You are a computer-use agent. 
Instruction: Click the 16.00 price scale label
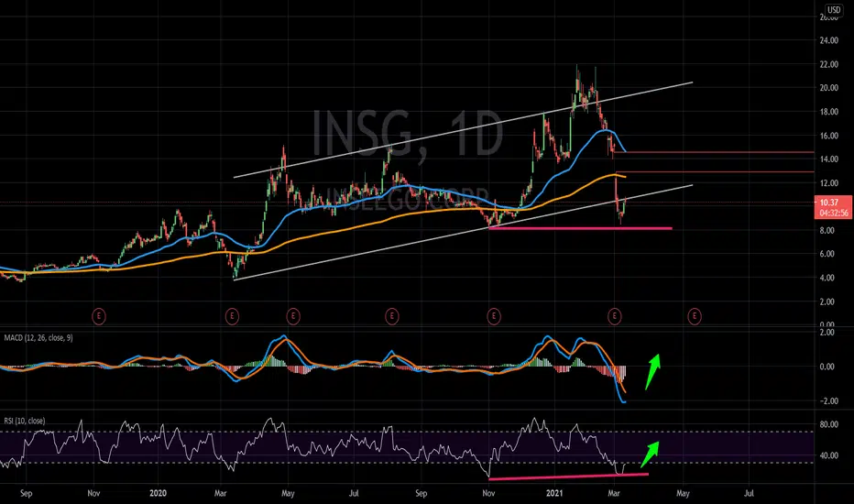tap(829, 136)
